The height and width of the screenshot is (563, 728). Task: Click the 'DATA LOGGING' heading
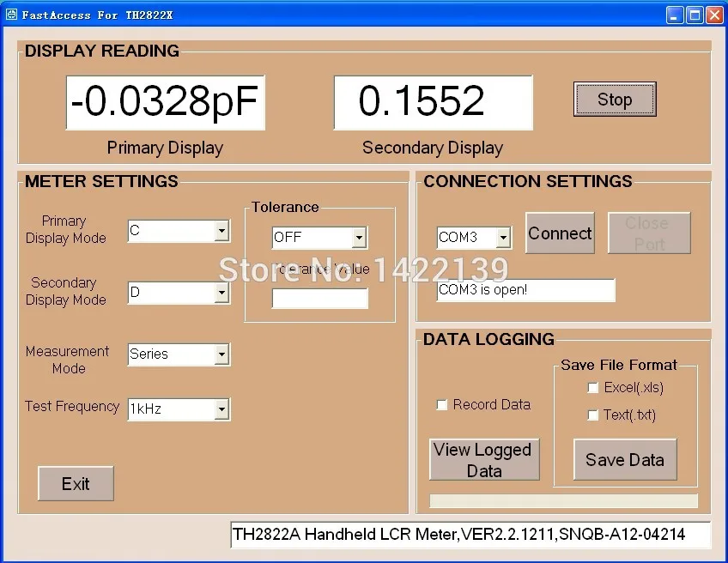488,339
